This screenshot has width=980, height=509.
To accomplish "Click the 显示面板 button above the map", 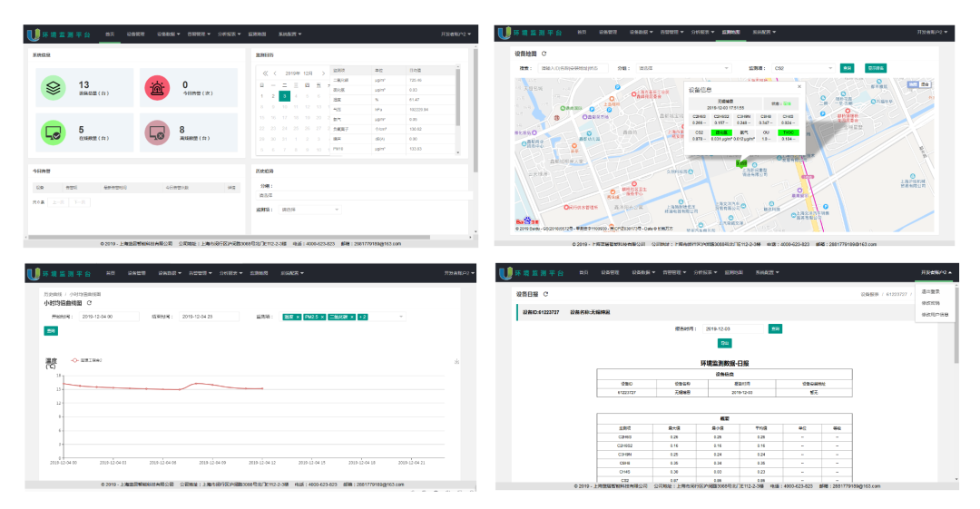I will [x=875, y=68].
